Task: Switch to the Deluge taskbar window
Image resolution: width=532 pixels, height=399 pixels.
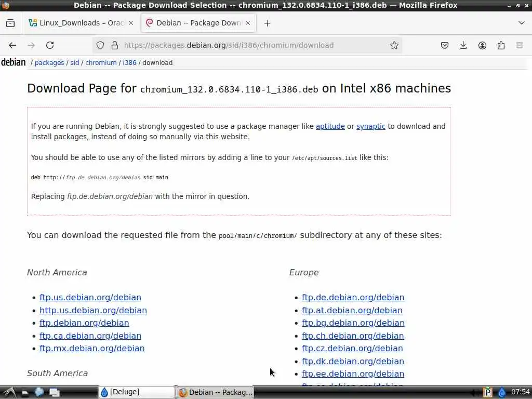Action: tap(137, 392)
